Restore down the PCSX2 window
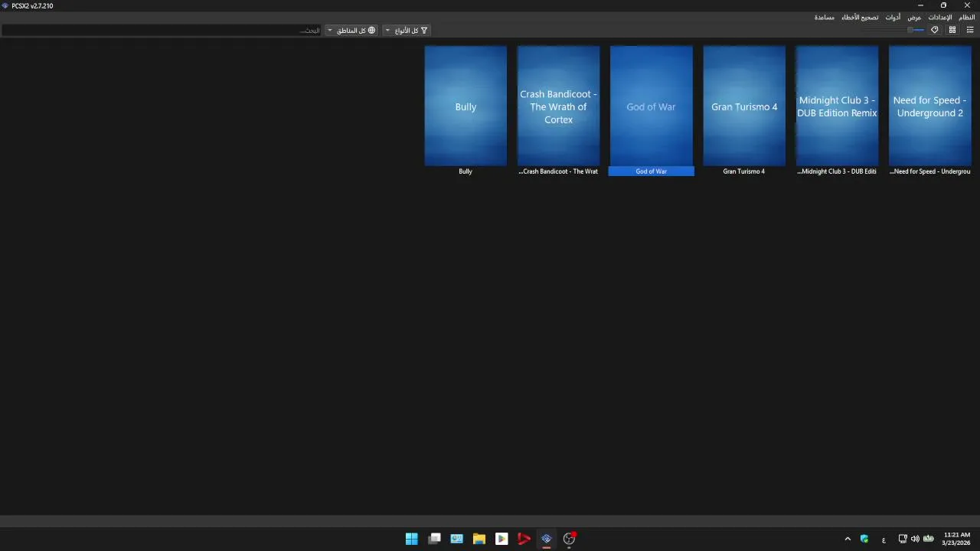Screen dimensions: 980x551 point(944,5)
